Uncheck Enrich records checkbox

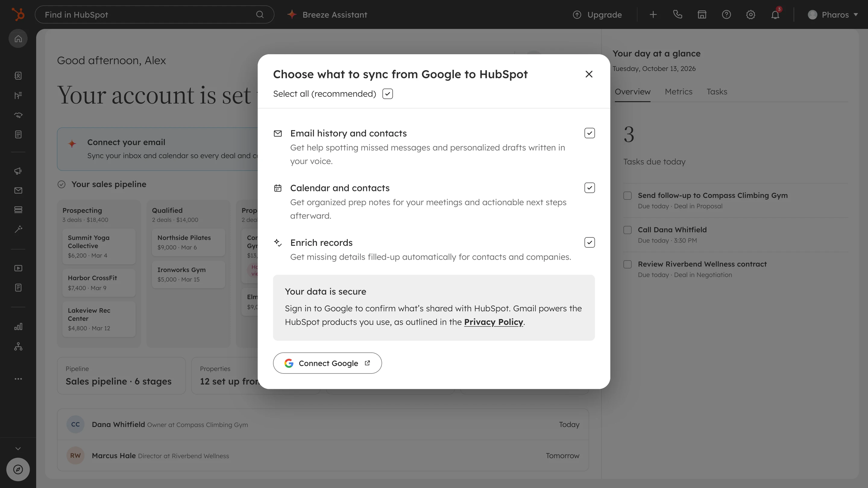point(589,242)
